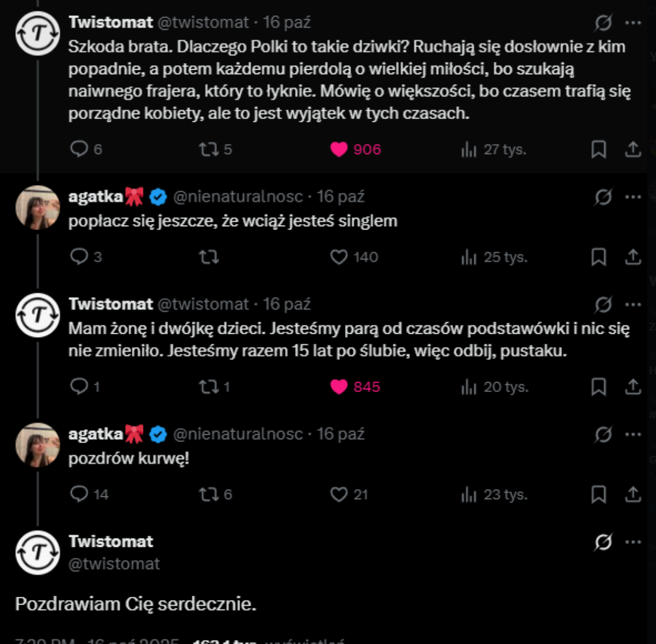Like agatka's tweet with 140 likes

coord(339,257)
